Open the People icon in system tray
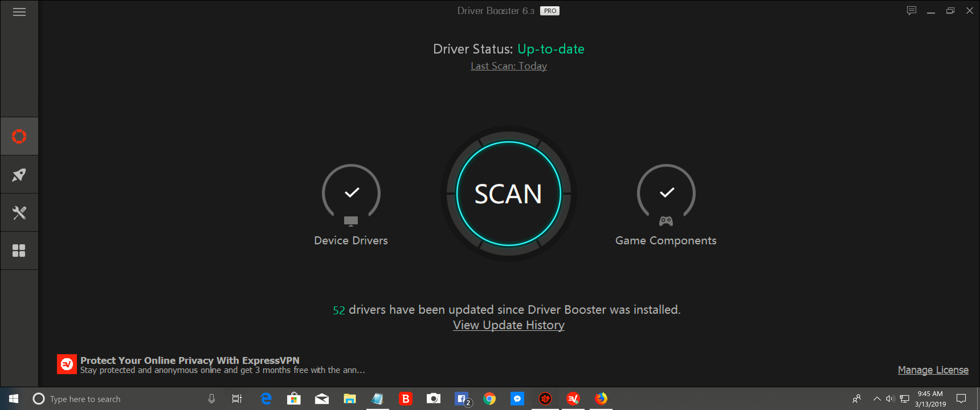 click(x=857, y=399)
